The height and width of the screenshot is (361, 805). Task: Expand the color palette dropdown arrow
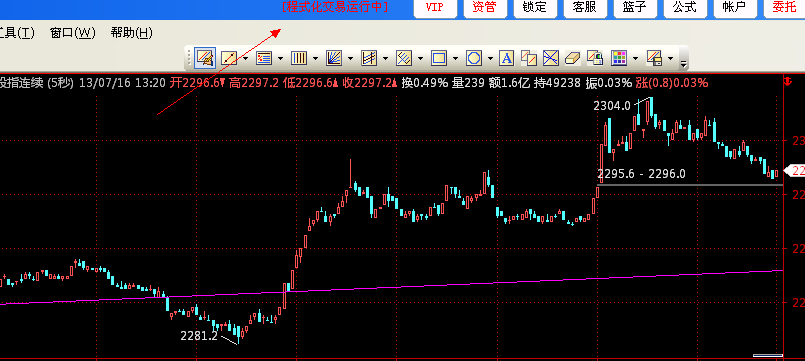(636, 59)
